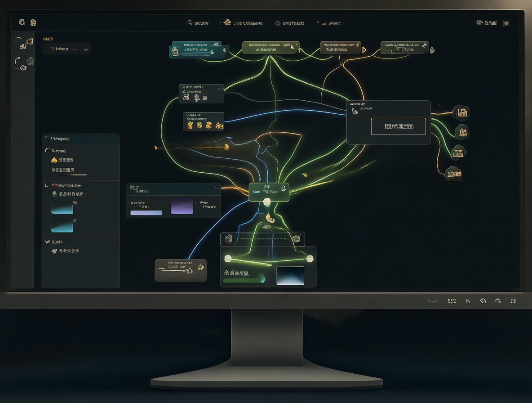Click the orange icon below the central green node
532x403 pixels.
click(270, 218)
